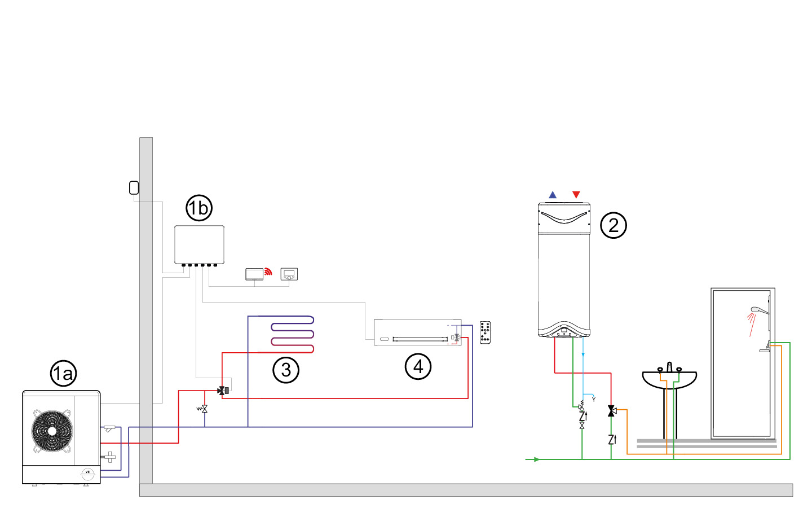The width and height of the screenshot is (812, 508).
Task: Click the remote control icon
Action: [485, 332]
